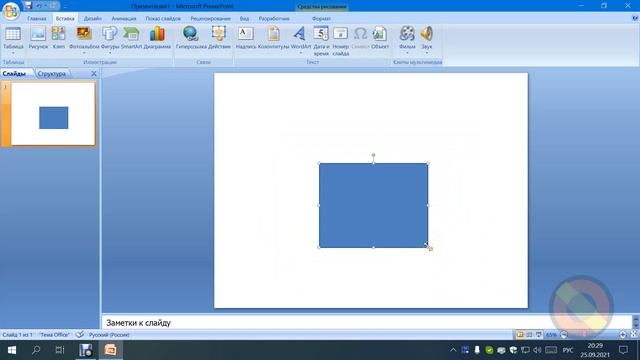Click the zoom out minus button

pos(564,335)
